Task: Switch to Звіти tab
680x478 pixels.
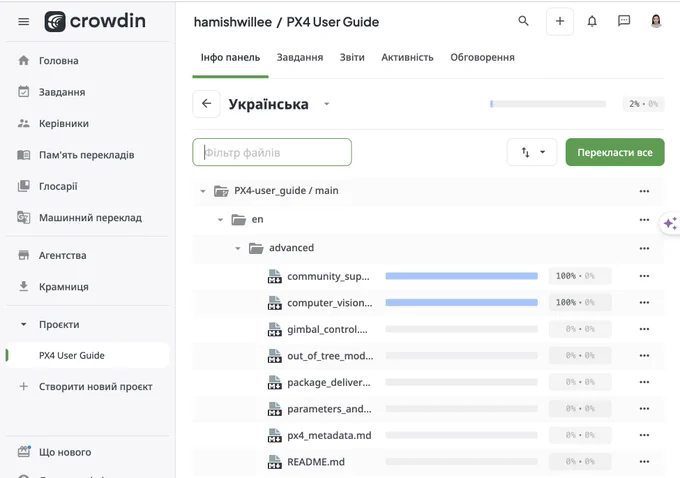Action: point(352,57)
